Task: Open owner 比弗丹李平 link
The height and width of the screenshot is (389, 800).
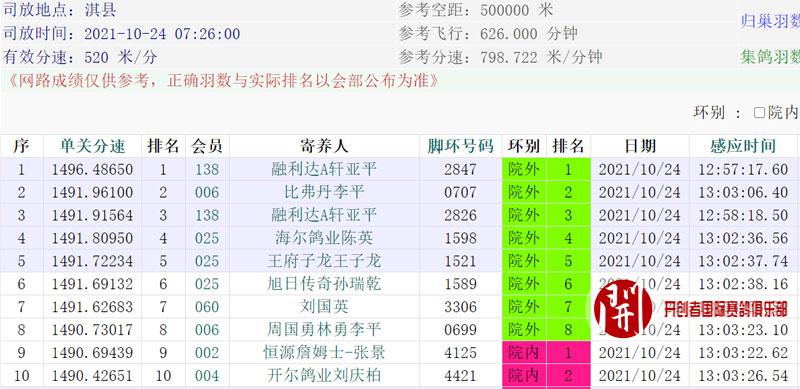Action: pos(324,192)
